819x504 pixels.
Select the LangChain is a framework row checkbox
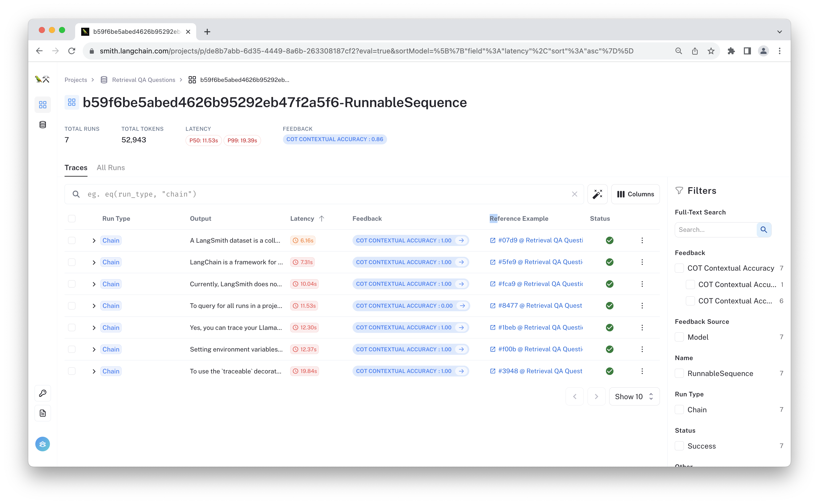tap(72, 262)
